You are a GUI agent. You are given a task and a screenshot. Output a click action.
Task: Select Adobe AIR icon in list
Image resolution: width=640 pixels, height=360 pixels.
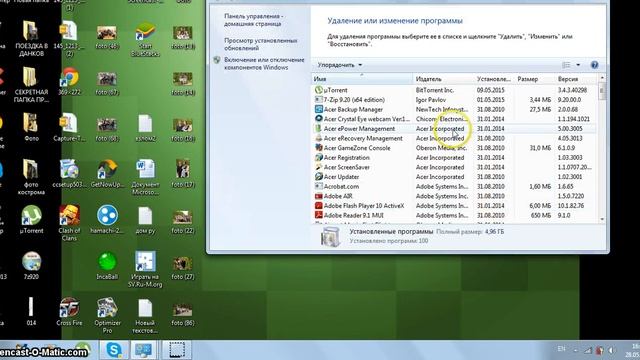click(319, 196)
